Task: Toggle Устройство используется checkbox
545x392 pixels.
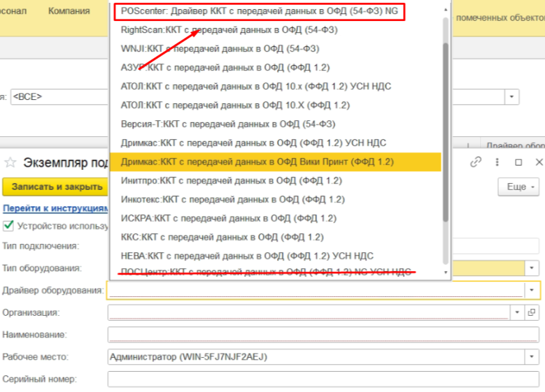Action: point(8,226)
